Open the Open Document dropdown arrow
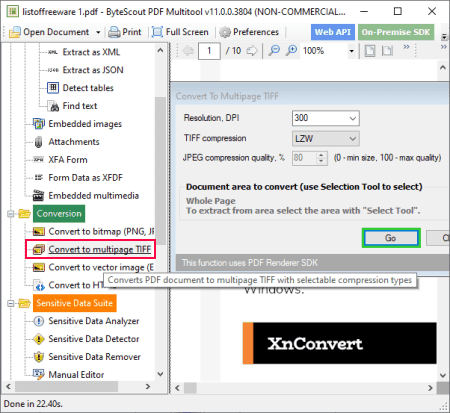 (98, 32)
